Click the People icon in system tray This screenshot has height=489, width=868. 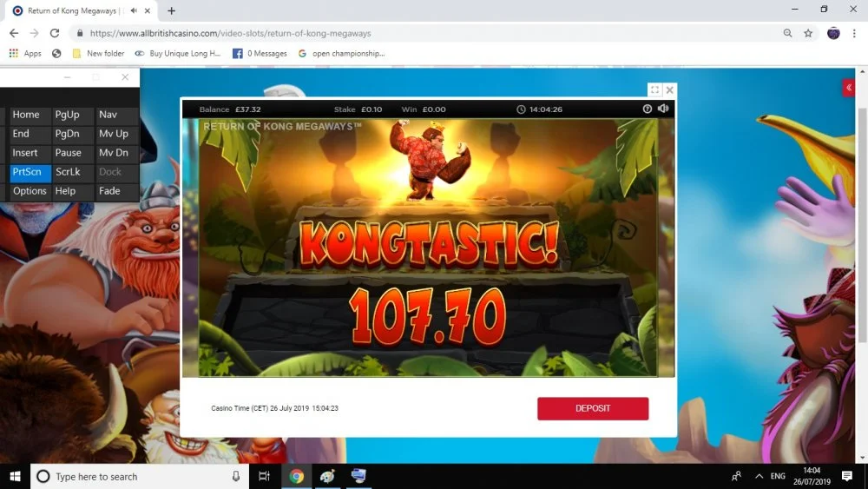(x=737, y=476)
